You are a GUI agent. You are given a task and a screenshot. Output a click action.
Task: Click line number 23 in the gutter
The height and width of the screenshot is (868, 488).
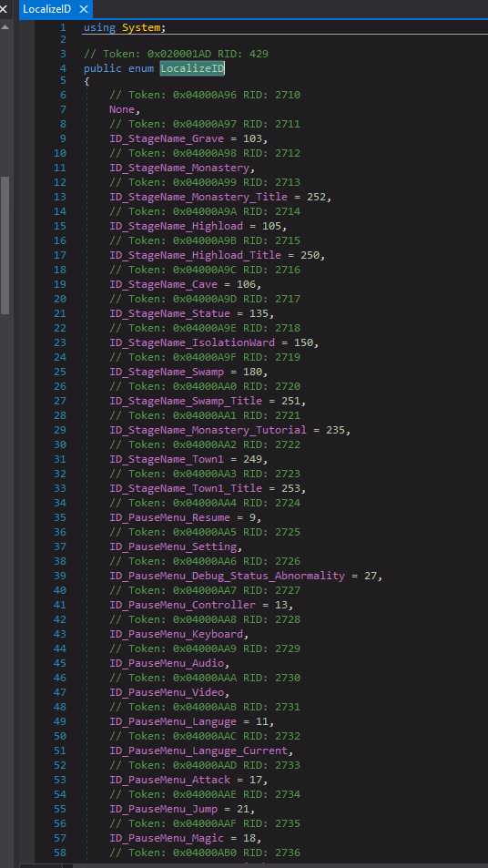click(x=59, y=342)
